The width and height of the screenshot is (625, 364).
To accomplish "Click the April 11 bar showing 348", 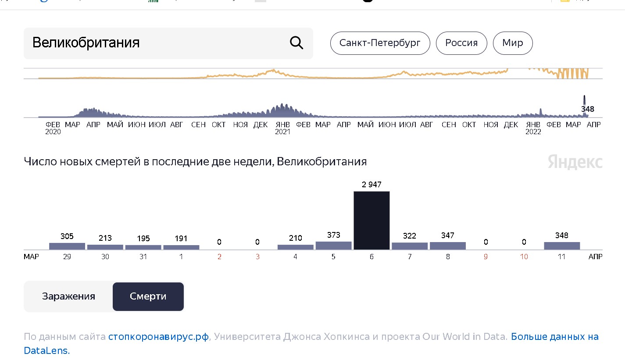I will click(562, 246).
